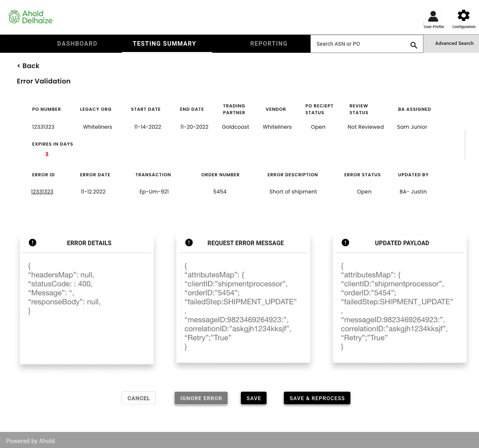Click the PO number value 12331323

pos(43,127)
